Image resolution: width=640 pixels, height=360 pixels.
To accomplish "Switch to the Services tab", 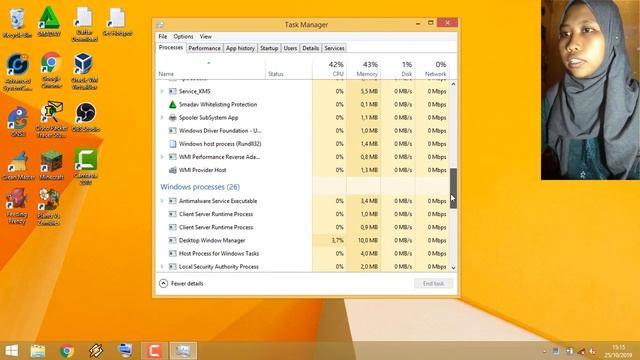I will pyautogui.click(x=334, y=48).
